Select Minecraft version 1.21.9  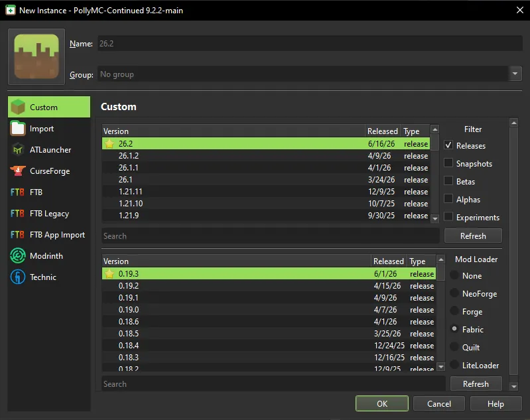coord(266,216)
